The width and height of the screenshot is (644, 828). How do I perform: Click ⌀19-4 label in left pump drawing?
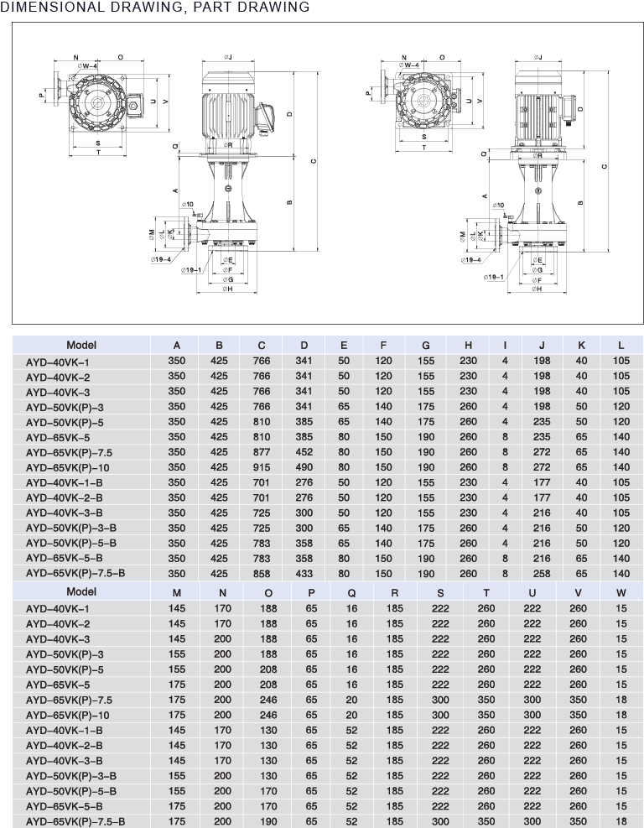(161, 259)
